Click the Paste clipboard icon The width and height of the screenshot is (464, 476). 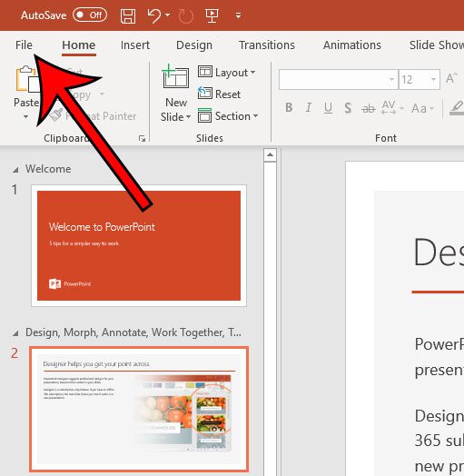(26, 79)
